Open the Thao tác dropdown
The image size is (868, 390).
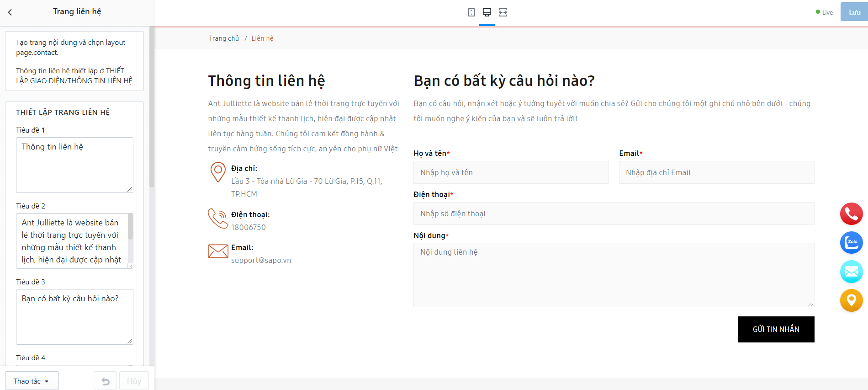point(32,381)
